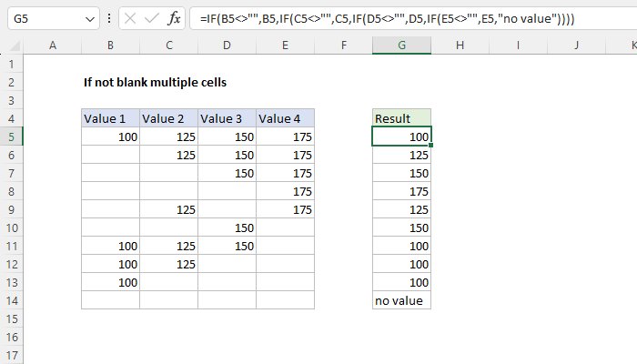Screen dimensions: 637x364
Task: Select result cell G6 showing 125
Action: 402,156
